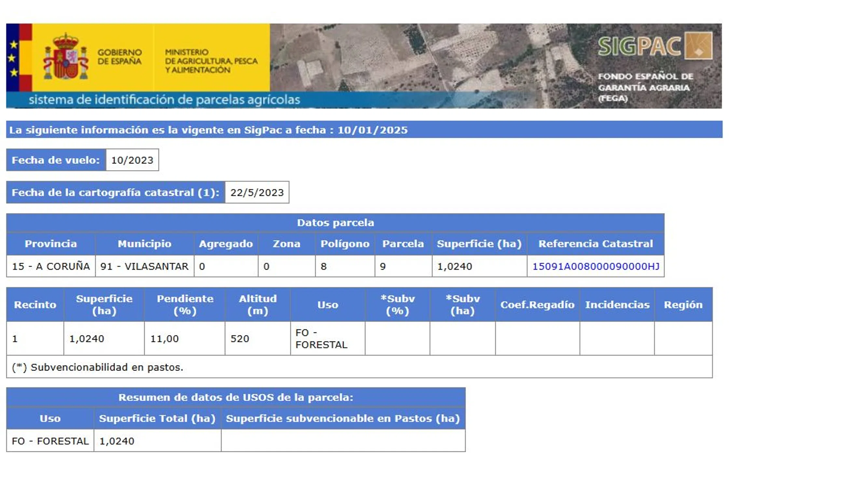Click Ministerio de Agricultura, Pesca y Alimentación logo
Screen dimensions: 868x488
tap(211, 61)
